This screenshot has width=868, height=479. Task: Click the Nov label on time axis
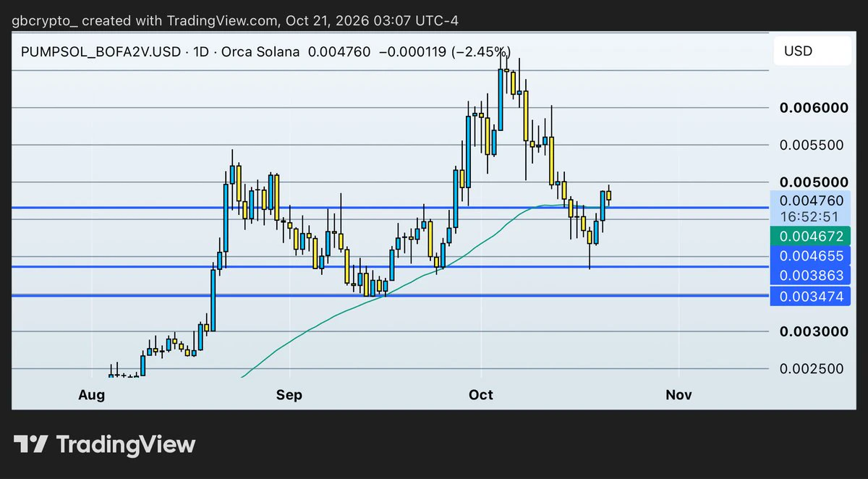coord(678,394)
